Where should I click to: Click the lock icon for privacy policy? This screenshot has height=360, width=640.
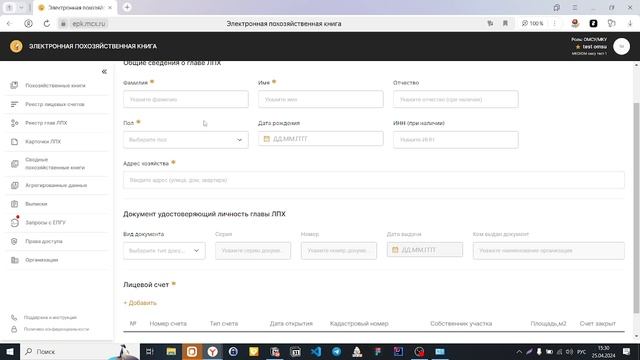tap(14, 329)
